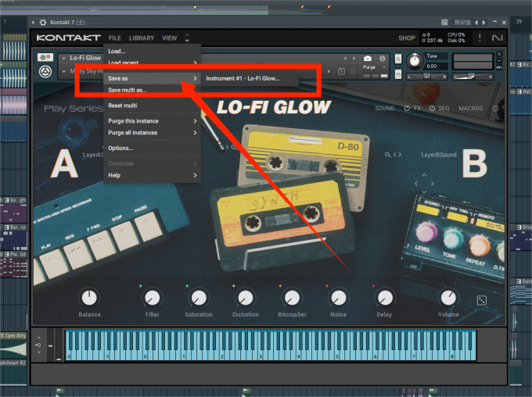Click the Noise knob
This screenshot has height=397, width=532.
[338, 298]
